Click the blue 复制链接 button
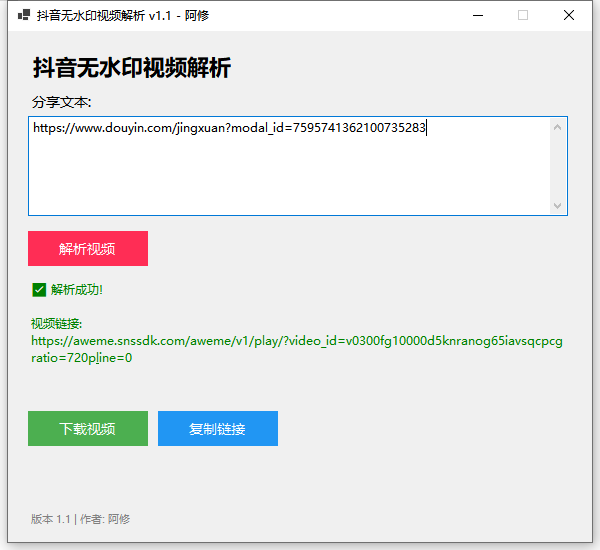Image resolution: width=600 pixels, height=550 pixels. click(x=218, y=428)
